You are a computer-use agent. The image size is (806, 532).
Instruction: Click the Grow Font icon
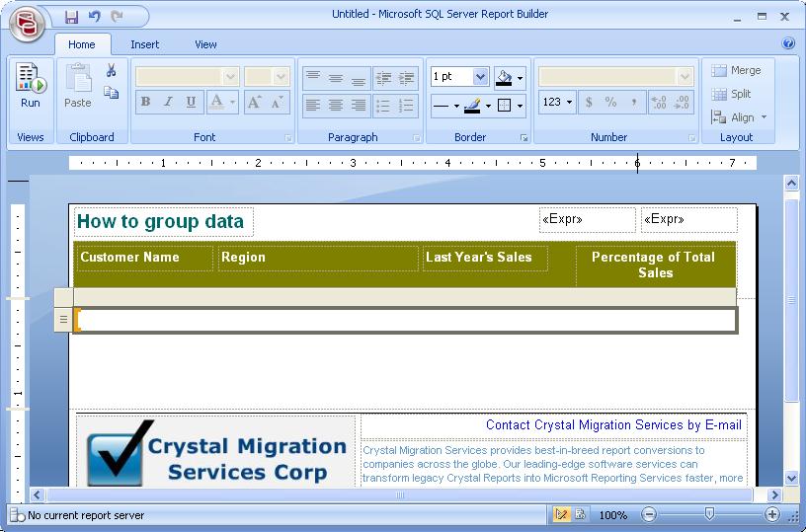[255, 102]
